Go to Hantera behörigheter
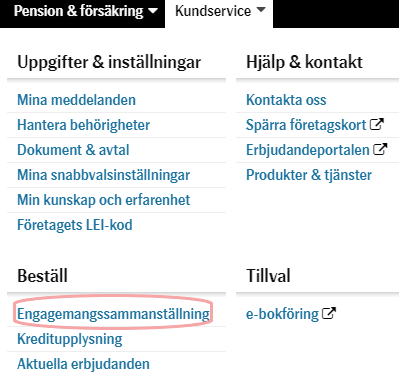This screenshot has width=399, height=382. click(x=83, y=125)
